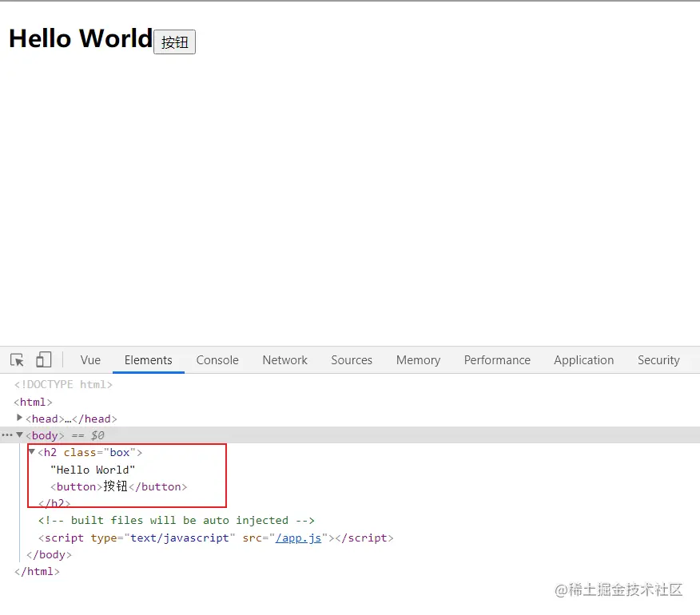This screenshot has height=615, width=700.
Task: Select the script type text/javascript row
Action: click(216, 538)
